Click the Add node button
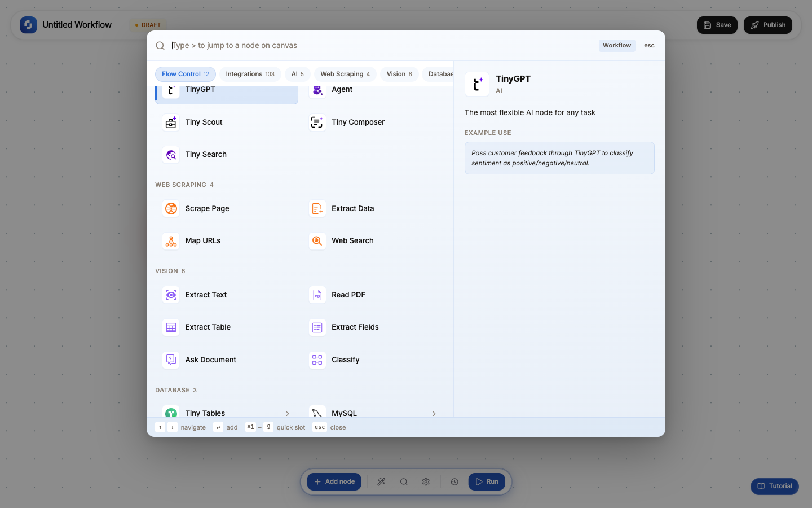 click(334, 482)
